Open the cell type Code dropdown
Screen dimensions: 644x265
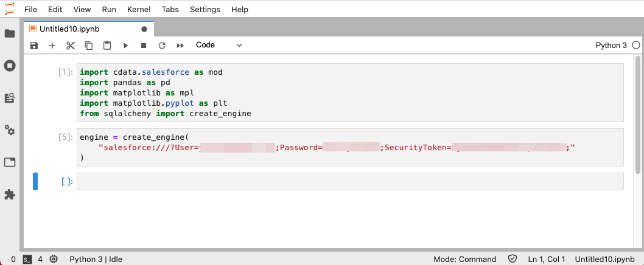pos(219,45)
